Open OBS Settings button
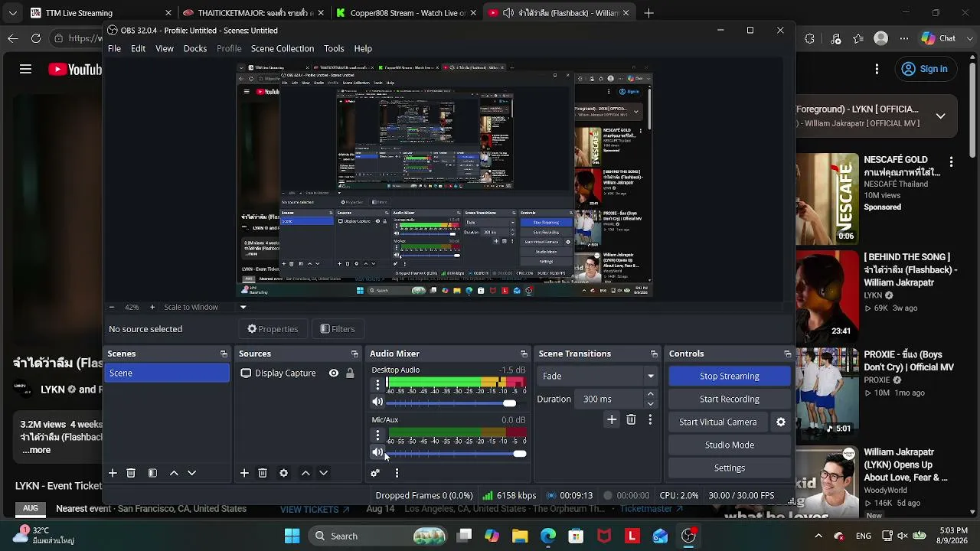This screenshot has height=551, width=980. [730, 468]
